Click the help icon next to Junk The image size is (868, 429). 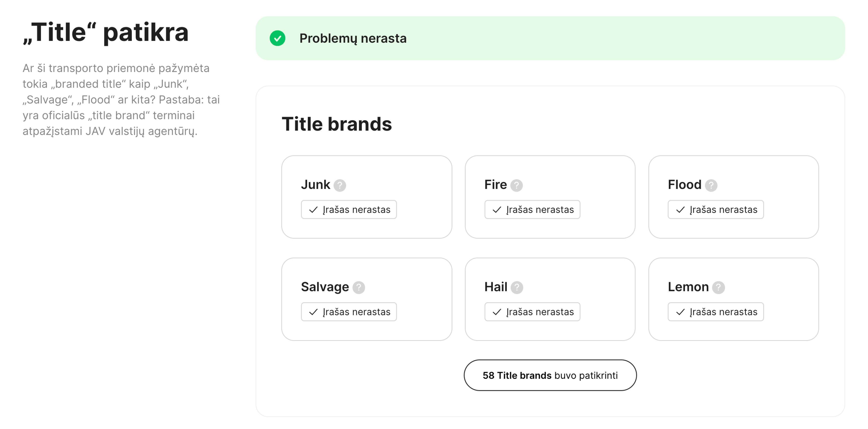[340, 185]
